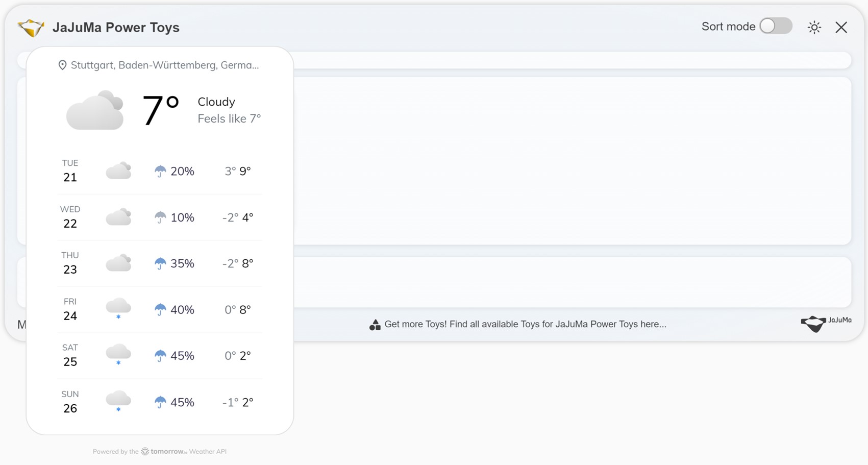868x465 pixels.
Task: Click the cloud icon for Thursday 23
Action: (118, 263)
